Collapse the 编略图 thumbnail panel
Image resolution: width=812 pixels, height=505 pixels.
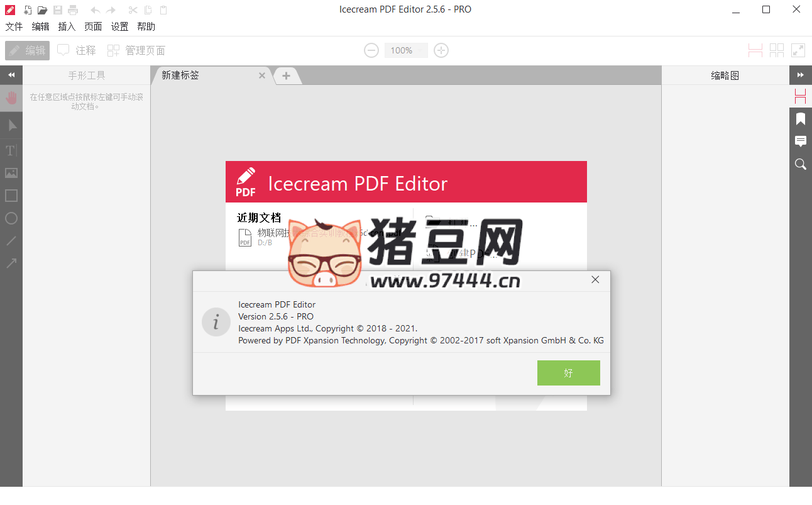pos(801,74)
